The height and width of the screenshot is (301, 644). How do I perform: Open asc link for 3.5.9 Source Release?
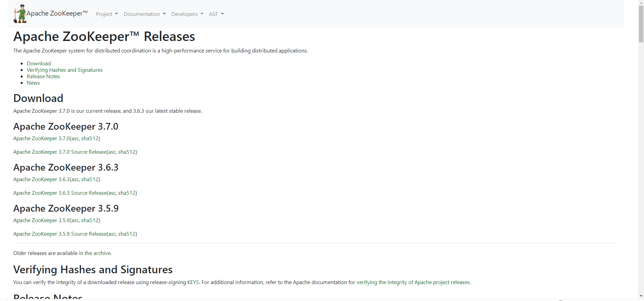(x=112, y=234)
